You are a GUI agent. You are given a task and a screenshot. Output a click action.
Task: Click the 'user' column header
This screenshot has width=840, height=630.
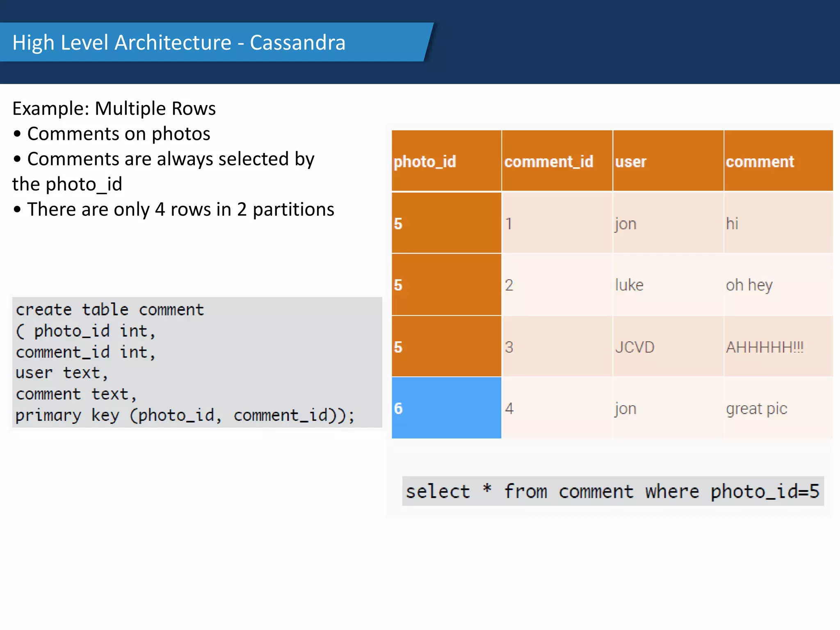(630, 162)
